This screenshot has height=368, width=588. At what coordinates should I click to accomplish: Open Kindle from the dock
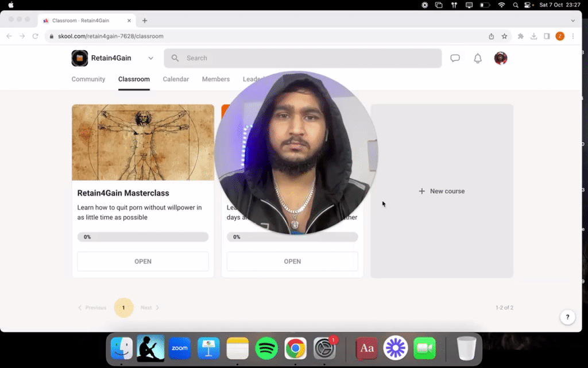150,348
